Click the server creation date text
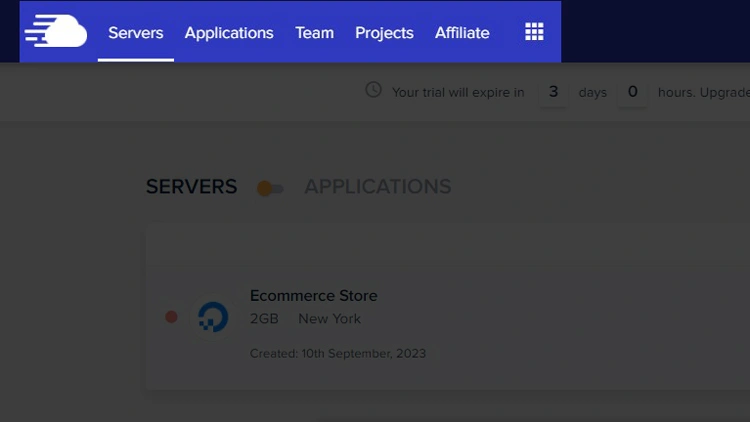750x422 pixels. pos(338,353)
